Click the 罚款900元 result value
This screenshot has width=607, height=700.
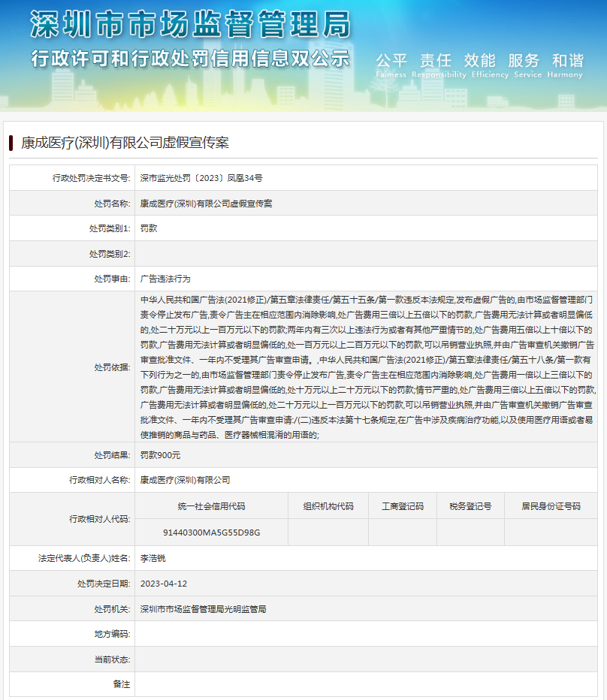(x=160, y=455)
